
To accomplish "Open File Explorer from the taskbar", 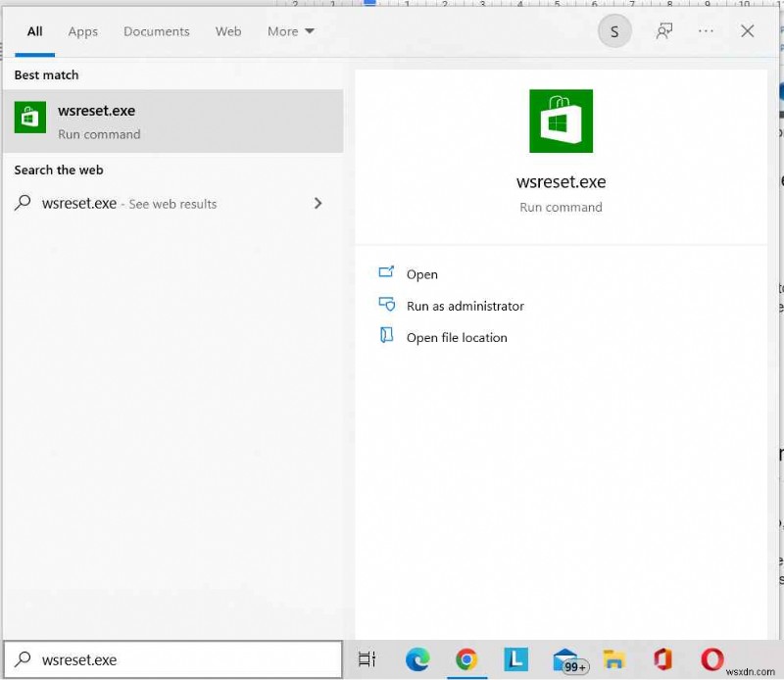I will [614, 659].
